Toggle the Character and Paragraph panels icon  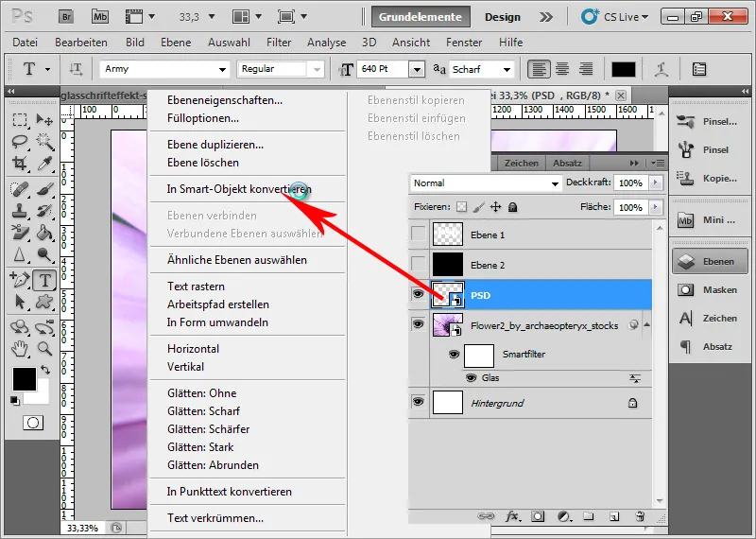(698, 69)
